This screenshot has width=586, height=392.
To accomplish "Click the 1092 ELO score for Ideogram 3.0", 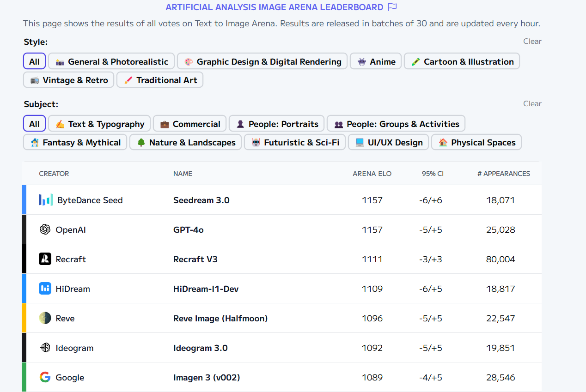I will (x=372, y=348).
